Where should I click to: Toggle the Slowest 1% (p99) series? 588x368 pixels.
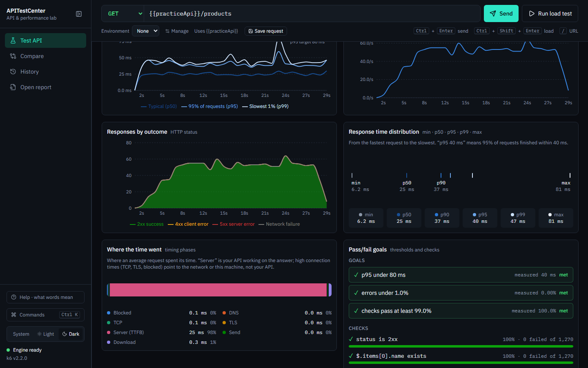[265, 106]
